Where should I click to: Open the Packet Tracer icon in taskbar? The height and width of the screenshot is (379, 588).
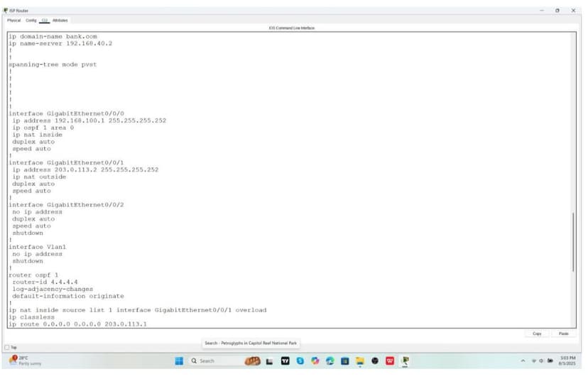405,361
